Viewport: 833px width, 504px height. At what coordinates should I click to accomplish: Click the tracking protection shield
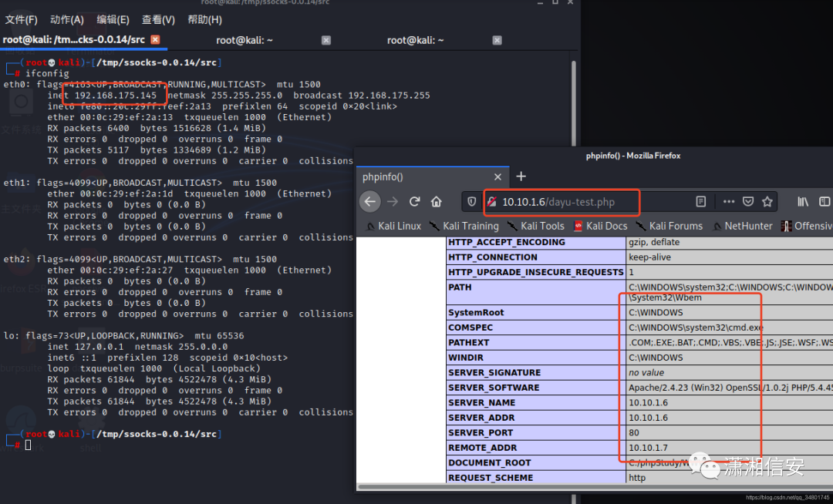pos(471,202)
